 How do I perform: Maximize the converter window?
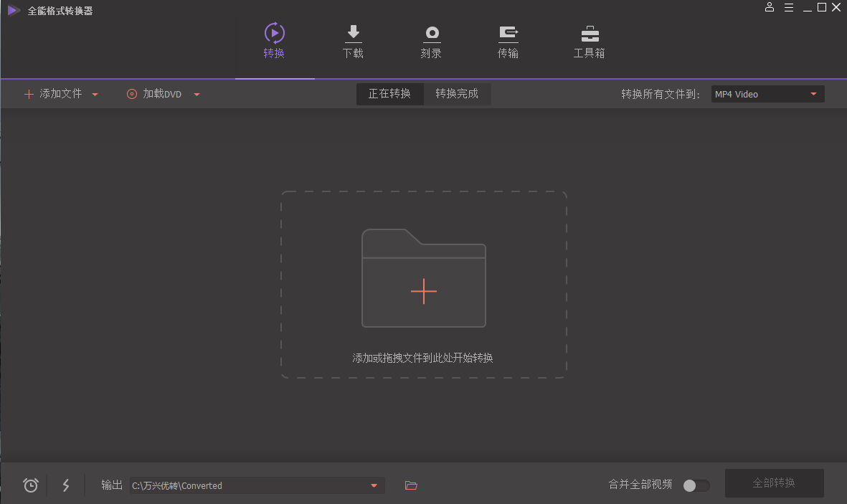pos(822,7)
